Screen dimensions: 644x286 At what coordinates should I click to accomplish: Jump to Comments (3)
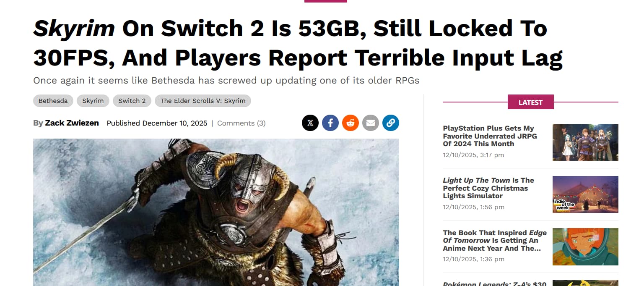click(241, 123)
